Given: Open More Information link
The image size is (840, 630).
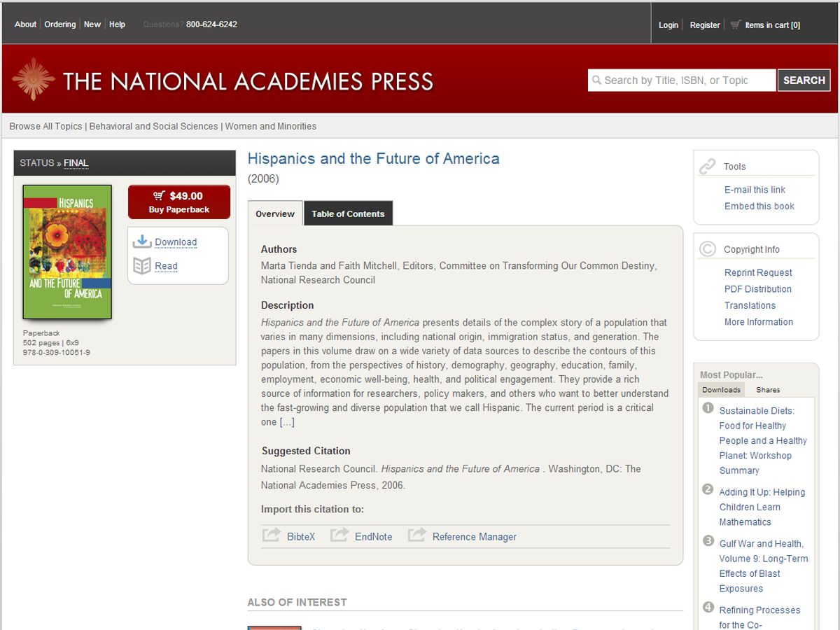Looking at the screenshot, I should [759, 322].
